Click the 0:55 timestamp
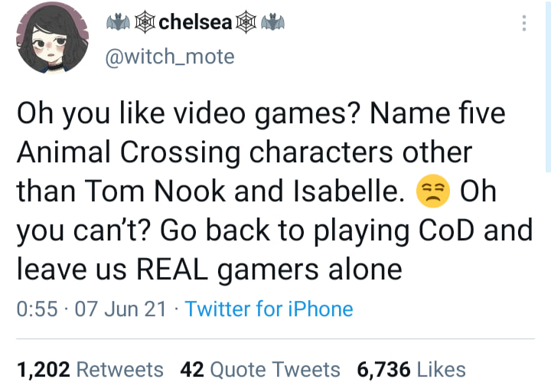551x392 pixels. pos(37,309)
